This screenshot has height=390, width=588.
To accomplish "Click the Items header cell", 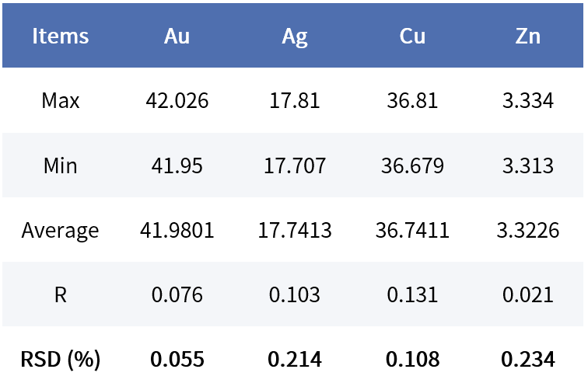I will (61, 36).
